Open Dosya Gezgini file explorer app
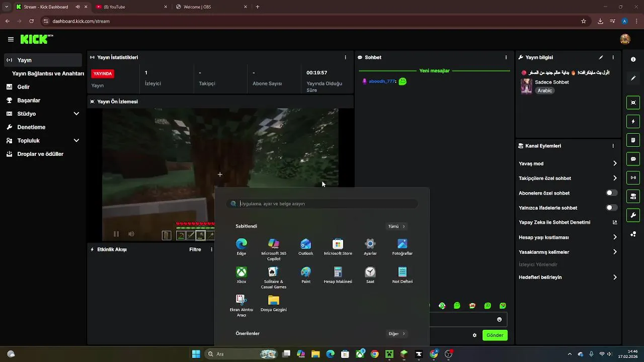The image size is (644, 362). pos(274,303)
